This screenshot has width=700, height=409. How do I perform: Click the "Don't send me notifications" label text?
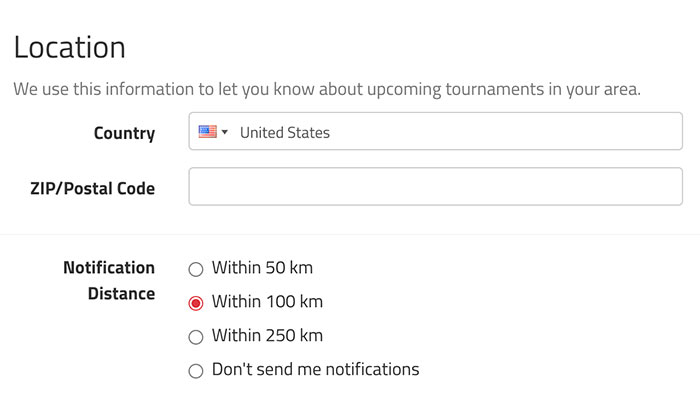(x=316, y=370)
